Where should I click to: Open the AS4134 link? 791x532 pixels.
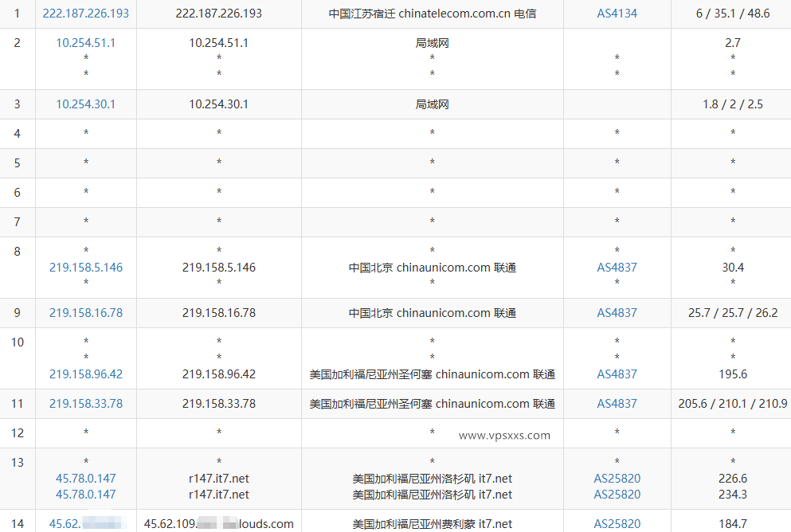tap(617, 14)
